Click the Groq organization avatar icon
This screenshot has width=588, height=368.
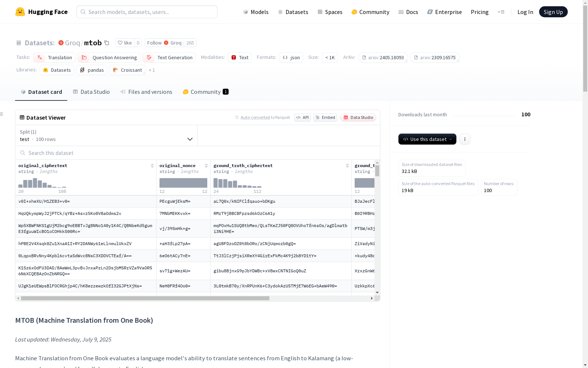61,43
